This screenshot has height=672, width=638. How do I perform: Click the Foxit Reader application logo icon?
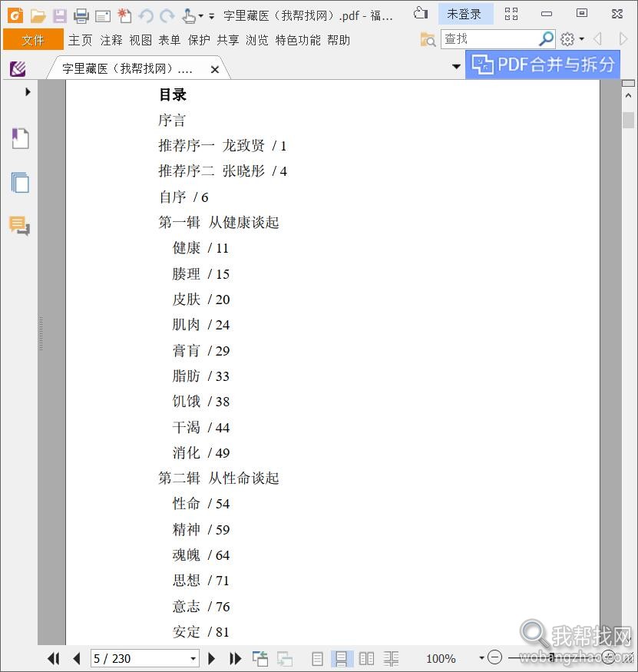pyautogui.click(x=15, y=16)
